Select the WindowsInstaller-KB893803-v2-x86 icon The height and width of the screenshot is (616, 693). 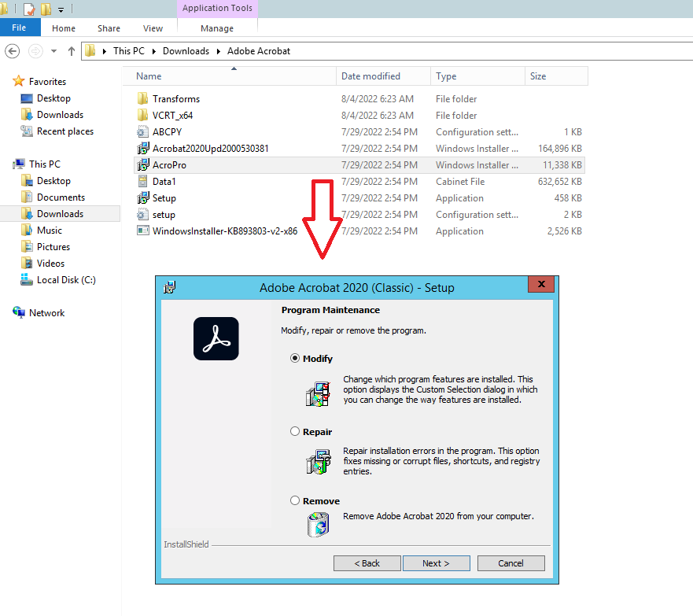(x=142, y=231)
